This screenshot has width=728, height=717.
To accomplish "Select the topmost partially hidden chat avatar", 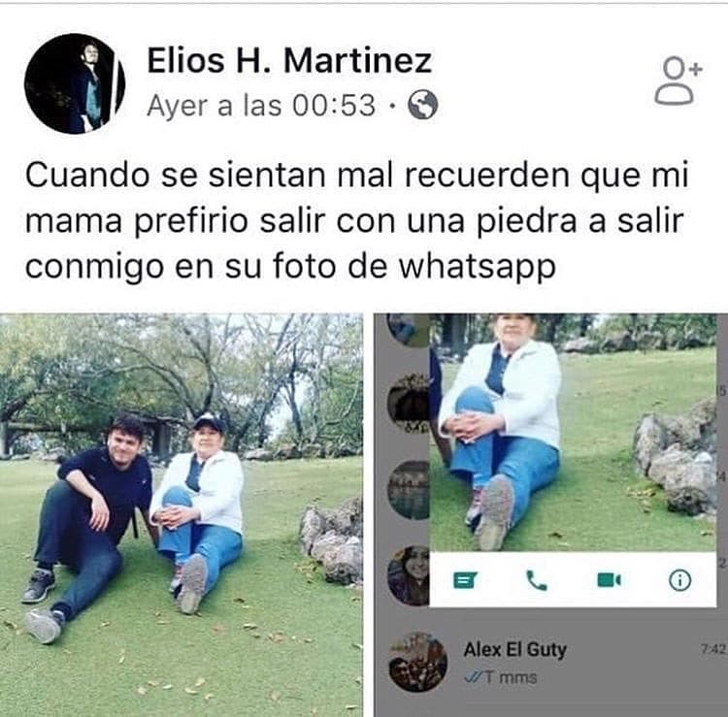I will [x=409, y=331].
